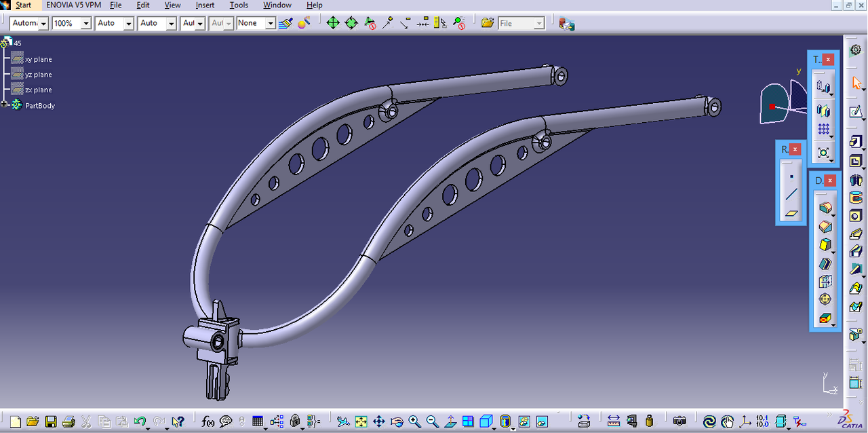Screen dimensions: 868x433
Task: Expand the PartBody tree node
Action: click(5, 105)
